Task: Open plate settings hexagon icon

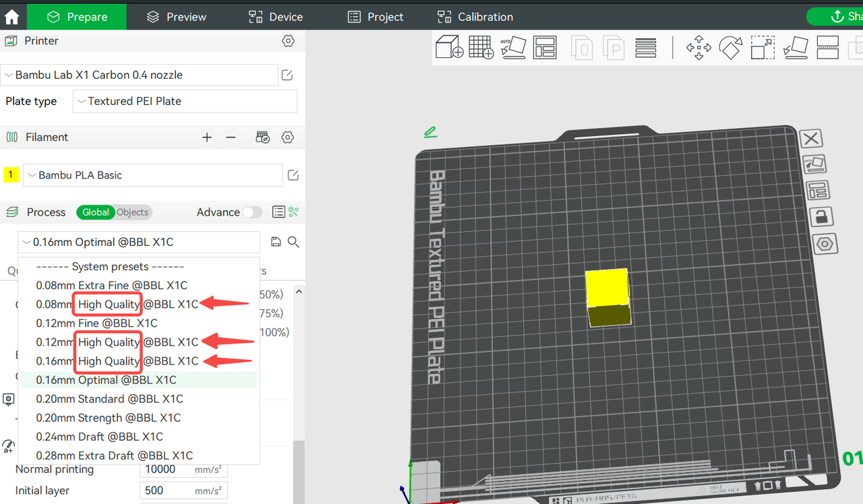Action: tap(825, 243)
